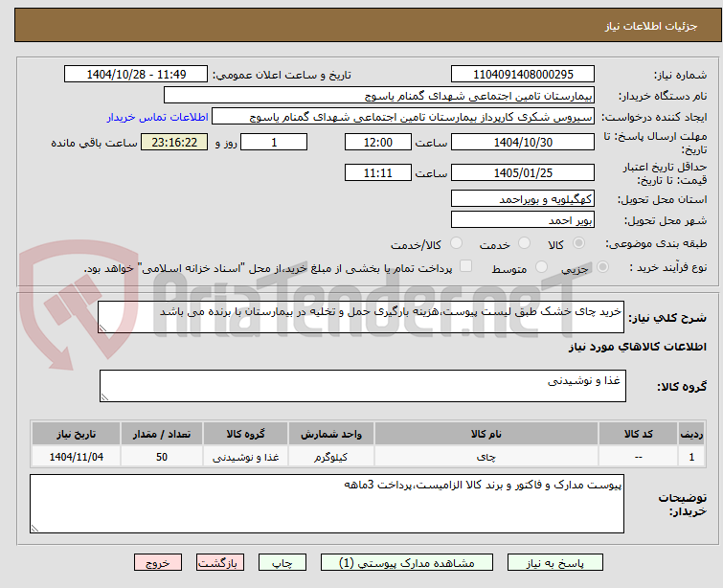This screenshot has width=723, height=588.
Task: Click the 1405/01/25 validity date field
Action: pyautogui.click(x=523, y=173)
